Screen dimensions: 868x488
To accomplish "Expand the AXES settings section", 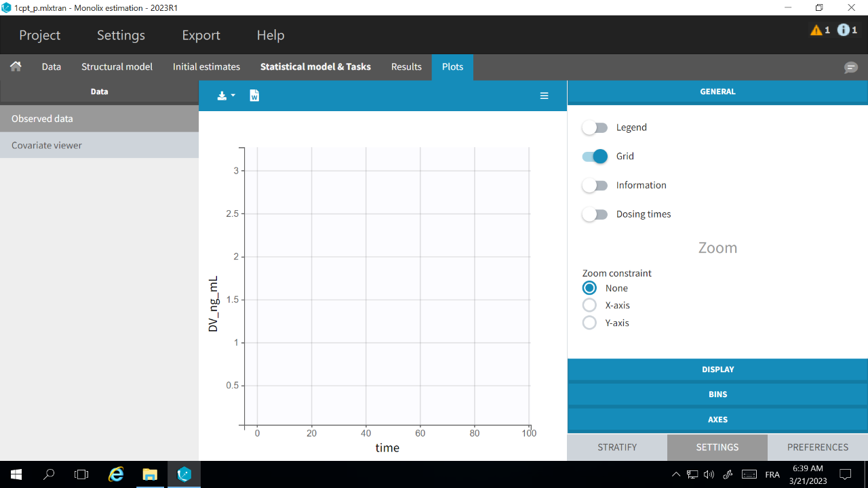I will tap(717, 420).
